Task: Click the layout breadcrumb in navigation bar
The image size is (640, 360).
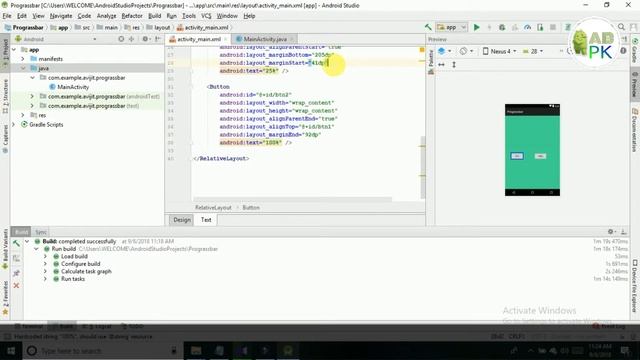Action: click(x=158, y=27)
